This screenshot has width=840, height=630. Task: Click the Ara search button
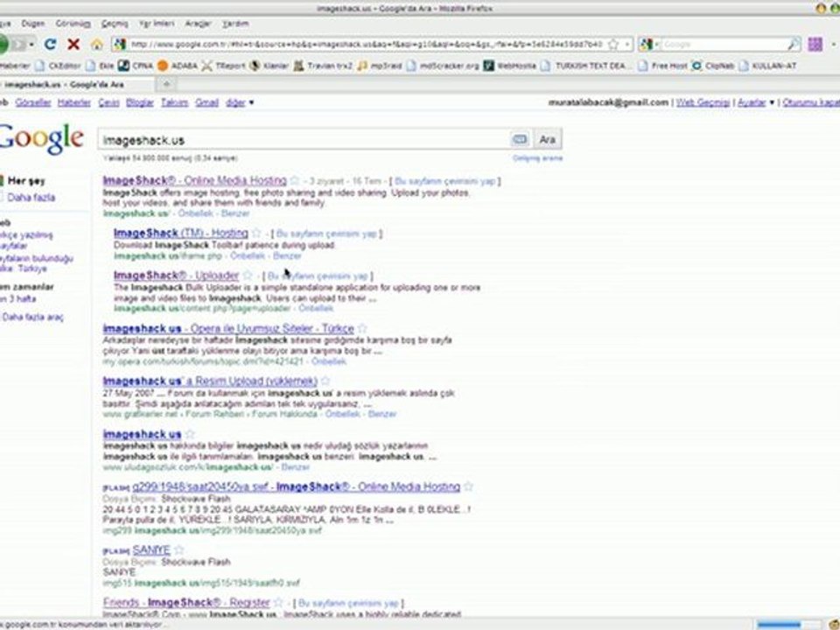(547, 139)
